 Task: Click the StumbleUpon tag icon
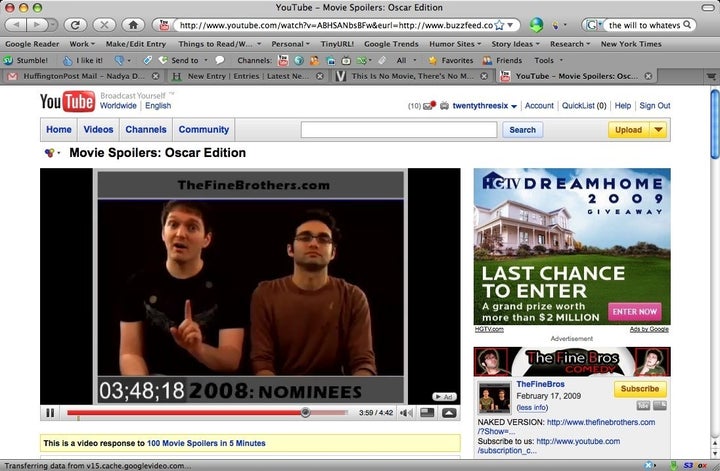pos(147,60)
